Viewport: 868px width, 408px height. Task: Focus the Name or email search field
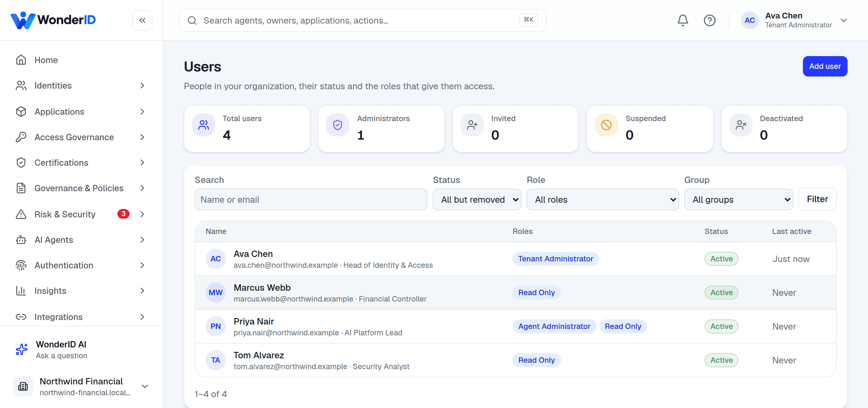(x=311, y=199)
